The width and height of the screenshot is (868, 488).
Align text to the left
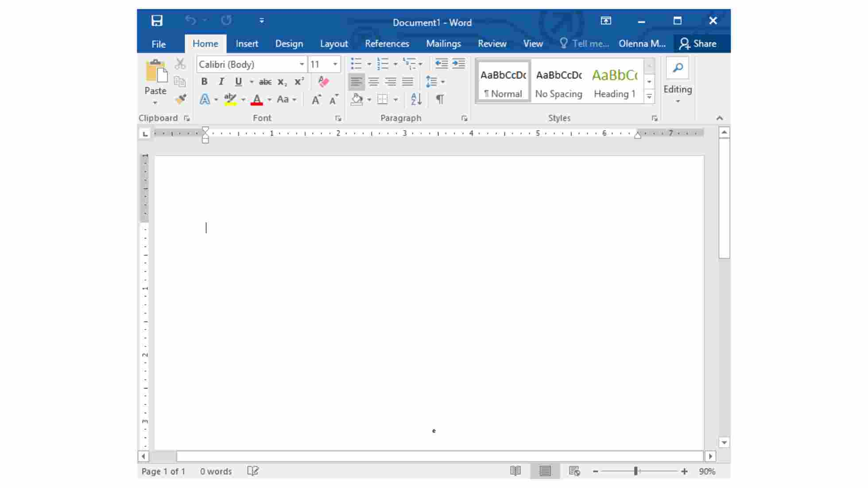(x=356, y=82)
